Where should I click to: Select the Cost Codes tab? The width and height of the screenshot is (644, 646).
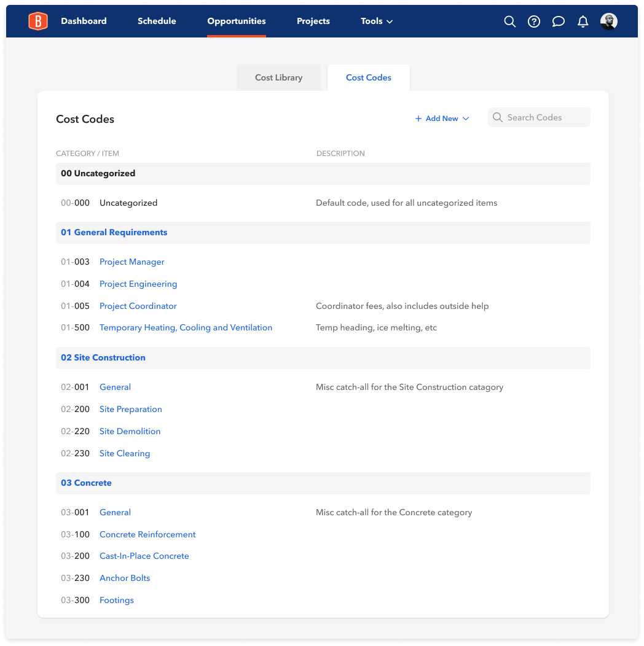click(368, 77)
